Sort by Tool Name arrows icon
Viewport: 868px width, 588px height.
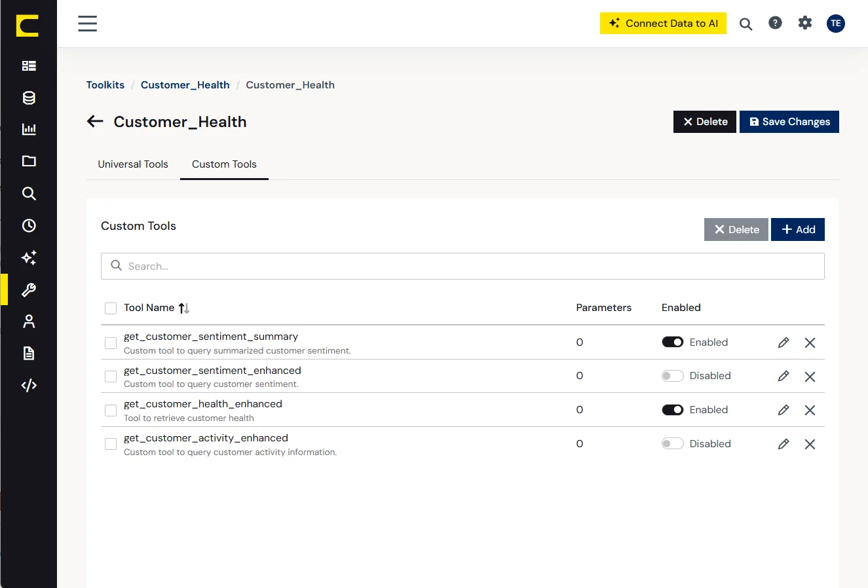[x=184, y=308]
